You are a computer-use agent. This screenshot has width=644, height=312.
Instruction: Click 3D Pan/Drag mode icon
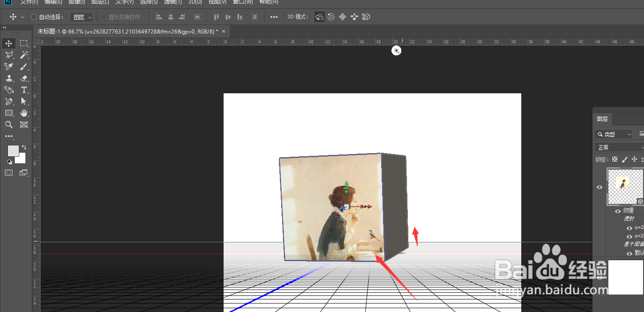coord(343,17)
